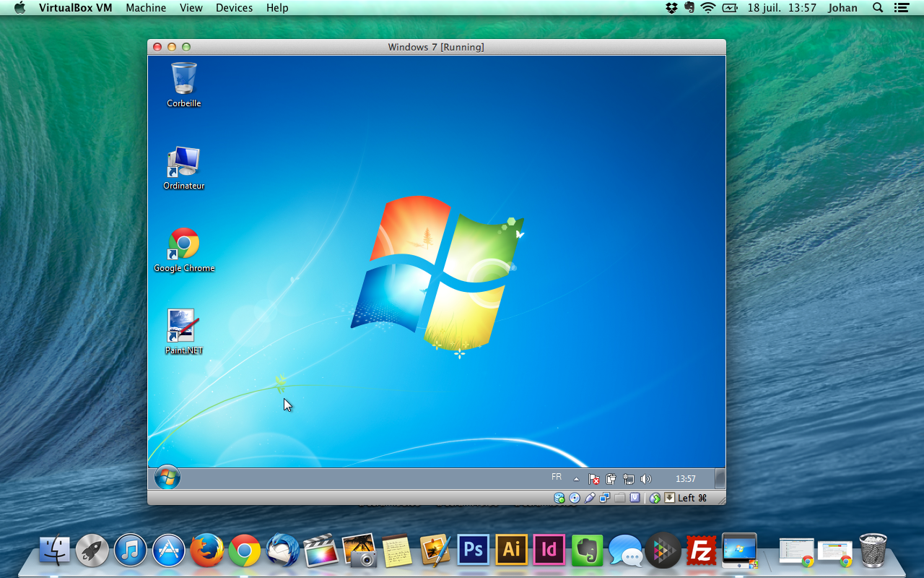Open Action Center flag tray icon
The width and height of the screenshot is (924, 578).
pos(593,479)
